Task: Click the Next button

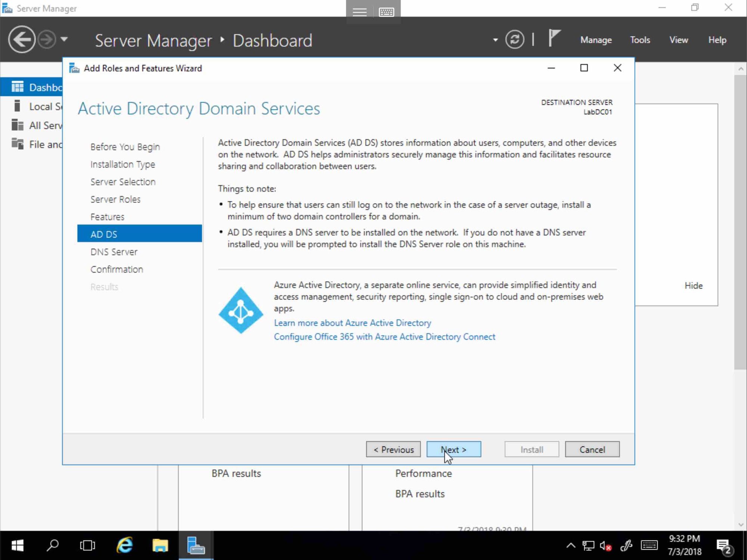Action: point(453,449)
